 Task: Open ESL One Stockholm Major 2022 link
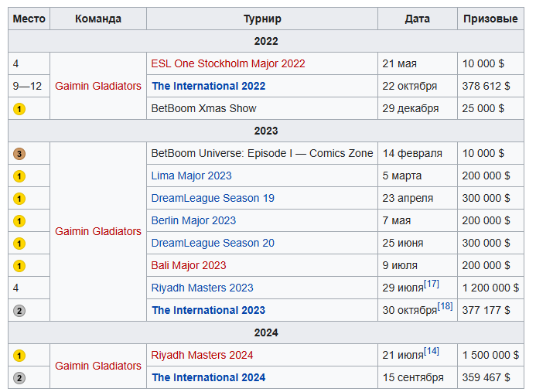(227, 63)
